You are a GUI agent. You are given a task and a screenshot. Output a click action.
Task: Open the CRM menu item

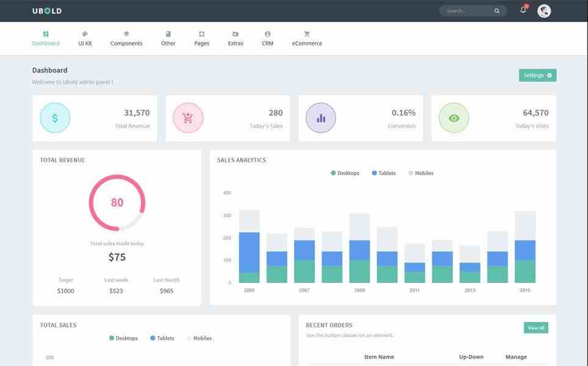click(x=267, y=38)
